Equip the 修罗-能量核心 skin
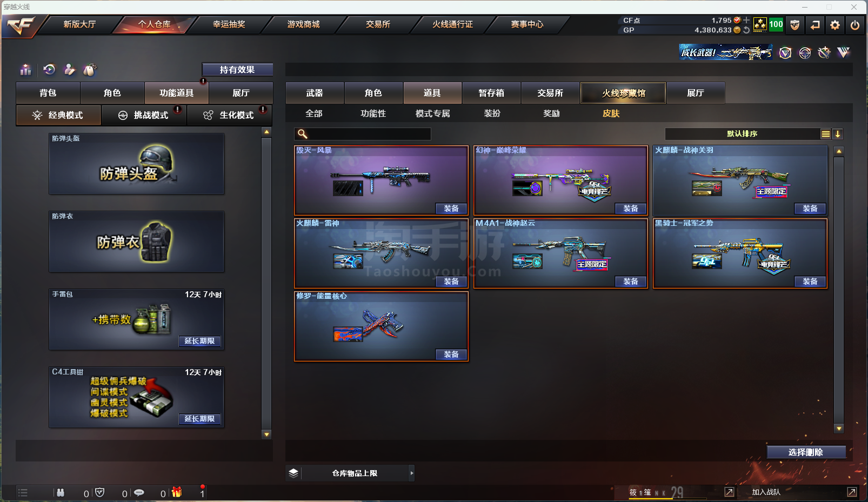The image size is (868, 502). 451,354
